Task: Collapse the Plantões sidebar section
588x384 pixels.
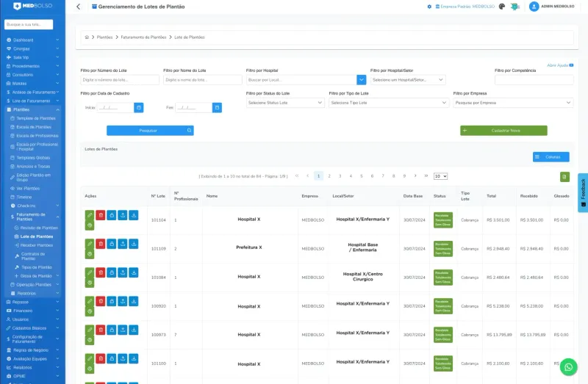Action: [33, 110]
